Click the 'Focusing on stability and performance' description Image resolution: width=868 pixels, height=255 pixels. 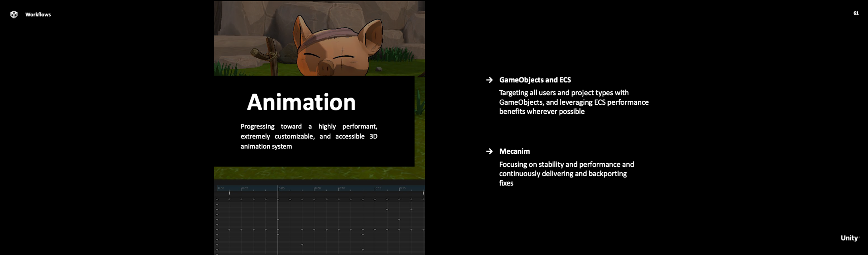point(566,173)
